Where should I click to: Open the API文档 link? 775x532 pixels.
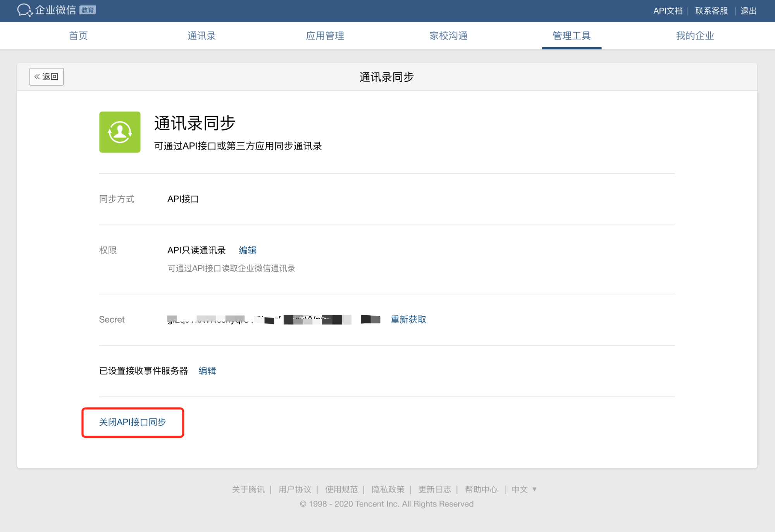pos(668,11)
